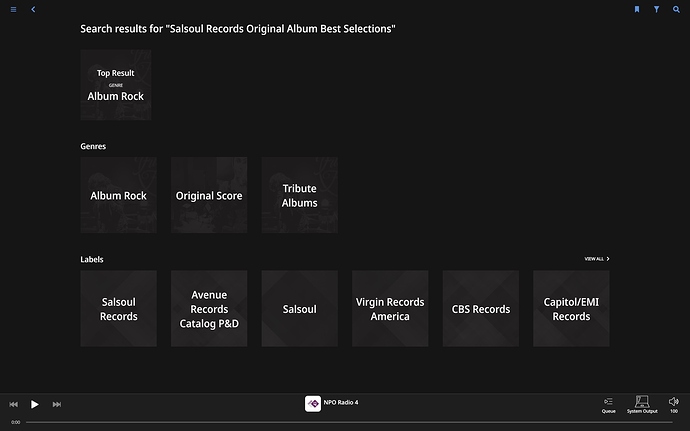Open the volume control at 100
The image size is (690, 431).
click(674, 405)
